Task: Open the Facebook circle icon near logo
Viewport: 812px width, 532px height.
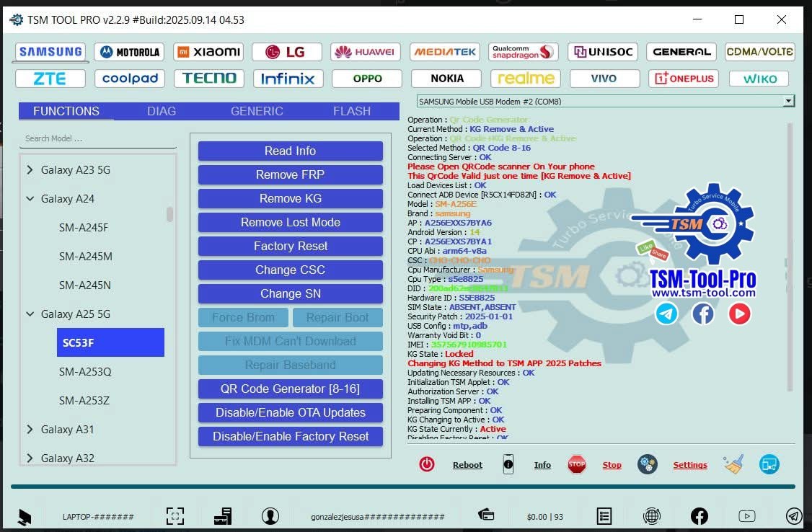Action: [702, 314]
